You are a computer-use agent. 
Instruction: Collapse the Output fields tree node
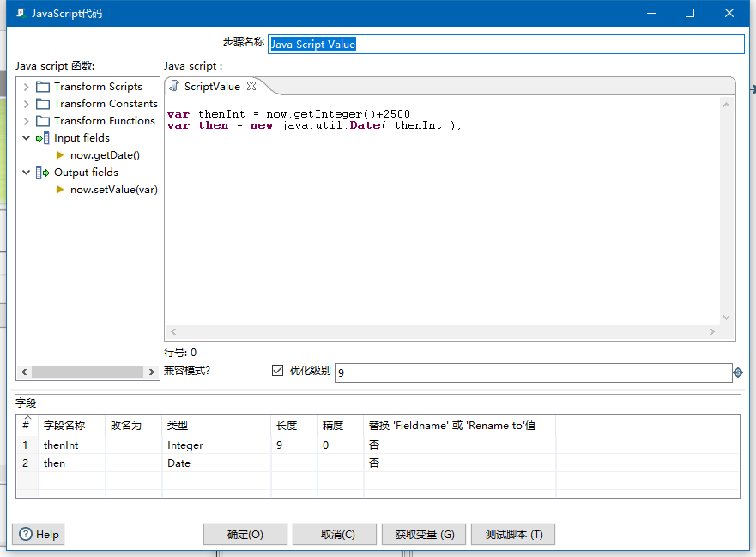point(27,173)
